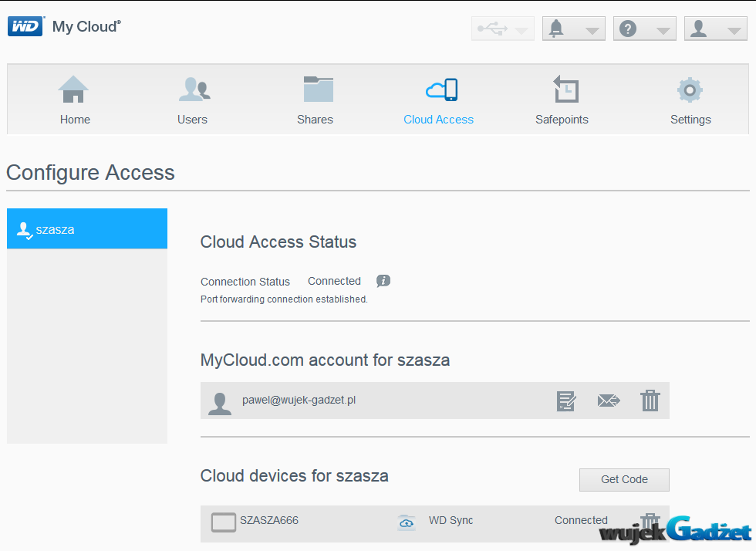Image resolution: width=756 pixels, height=551 pixels.
Task: Switch to the Users tab
Action: [x=193, y=100]
